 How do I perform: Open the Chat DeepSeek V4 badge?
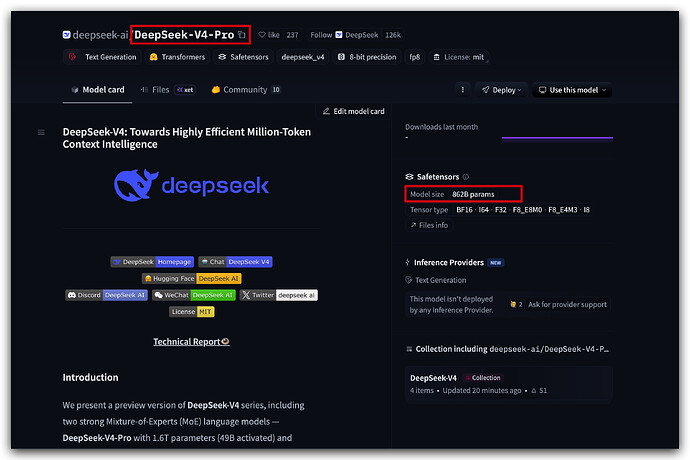[x=235, y=262]
